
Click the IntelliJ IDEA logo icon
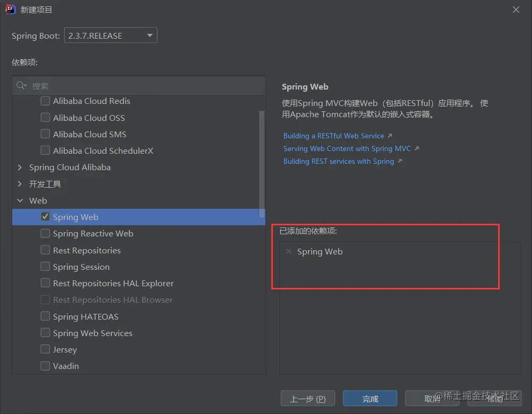coord(11,10)
